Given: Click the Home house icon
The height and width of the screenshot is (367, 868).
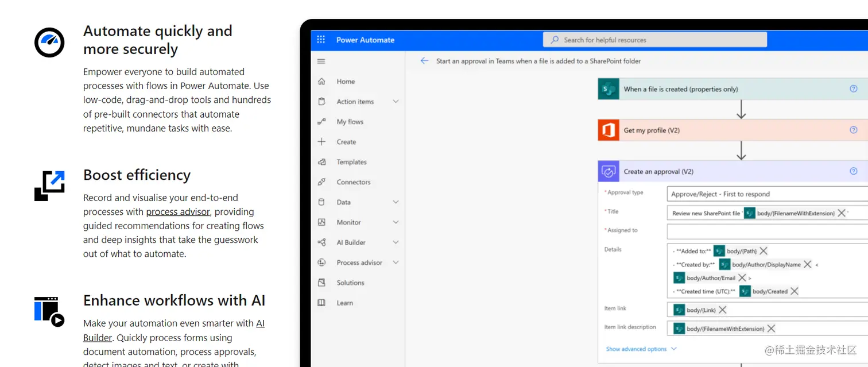Looking at the screenshot, I should tap(321, 82).
